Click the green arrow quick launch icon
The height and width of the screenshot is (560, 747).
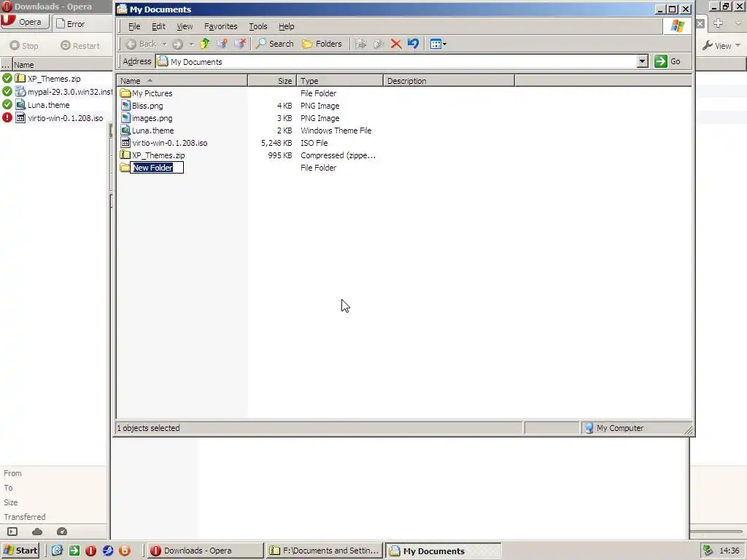pyautogui.click(x=74, y=551)
